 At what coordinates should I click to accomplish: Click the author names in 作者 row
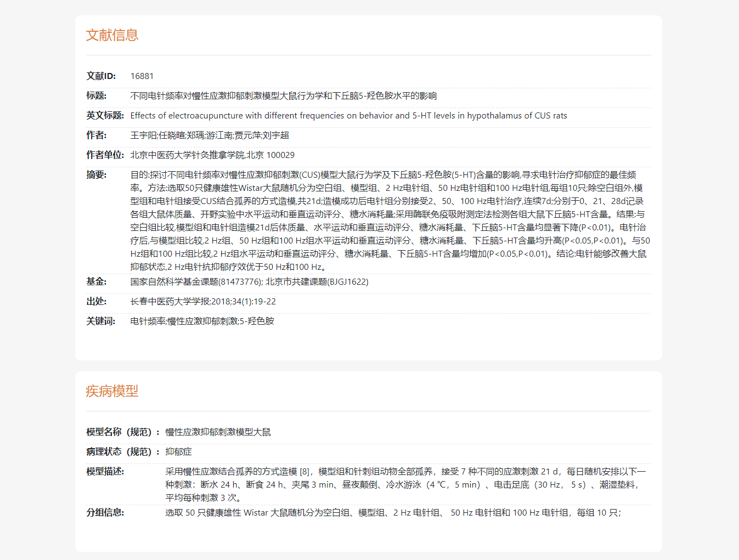[x=209, y=135]
